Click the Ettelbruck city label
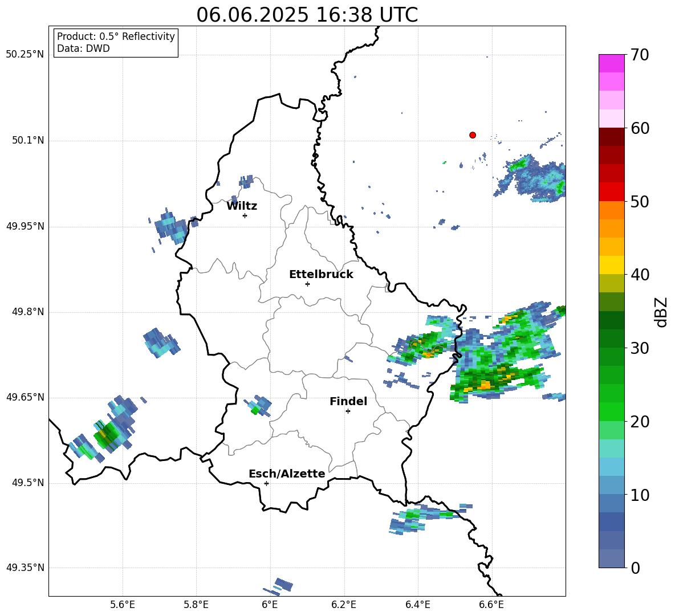Screen dimensions: 675x616 click(321, 275)
